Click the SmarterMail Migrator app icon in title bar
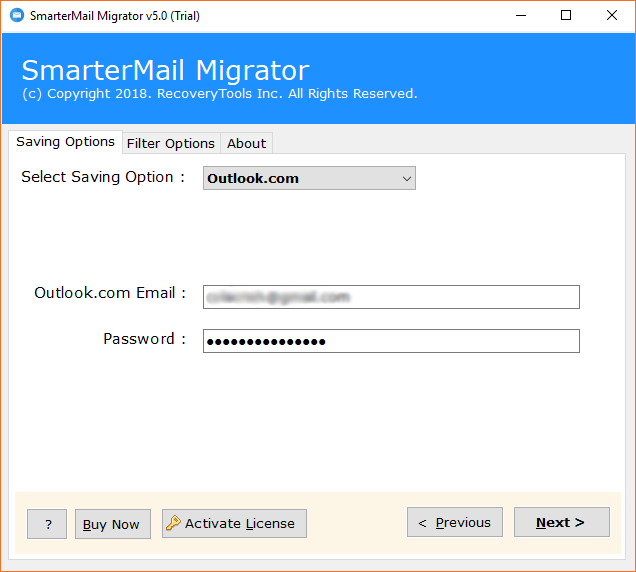Image resolution: width=636 pixels, height=572 pixels. tap(17, 15)
